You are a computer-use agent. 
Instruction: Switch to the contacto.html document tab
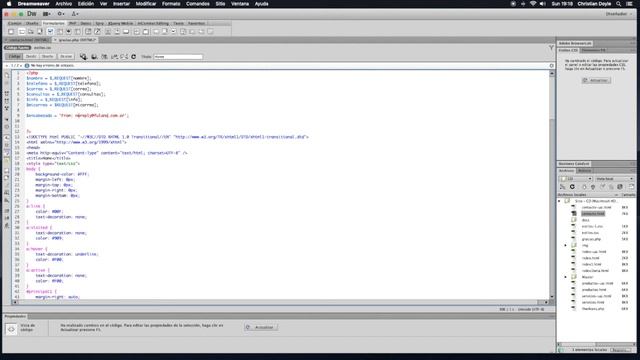(x=28, y=40)
